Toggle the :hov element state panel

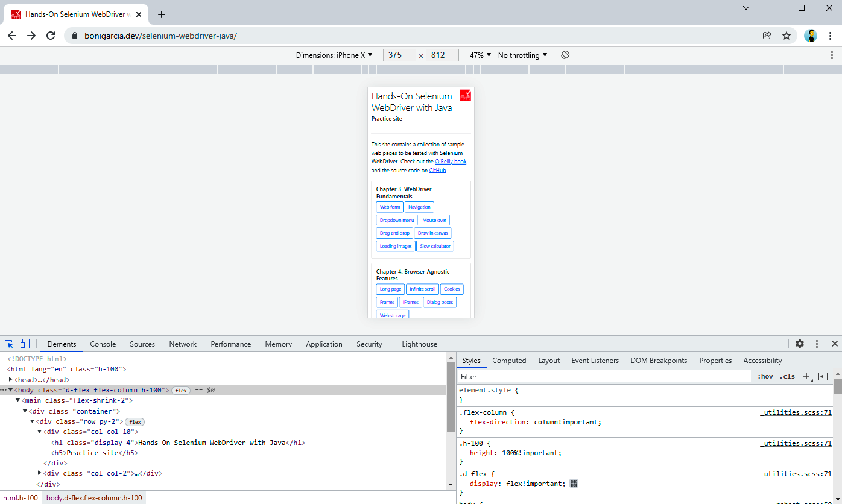click(765, 376)
